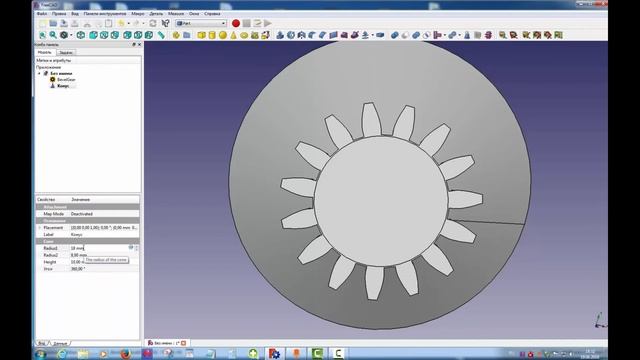Open the Windows Start menu
640x360 pixels.
(x=40, y=353)
